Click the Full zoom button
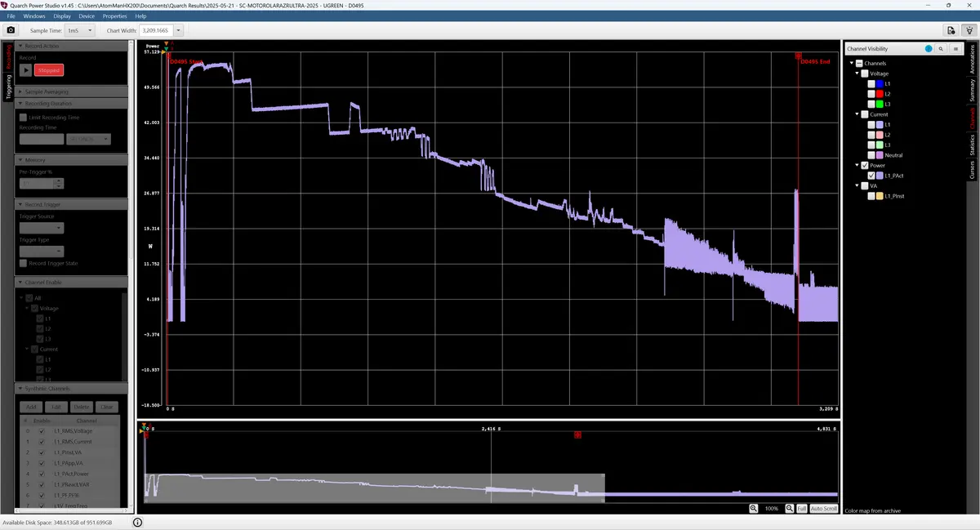This screenshot has width=980, height=530. coord(801,508)
